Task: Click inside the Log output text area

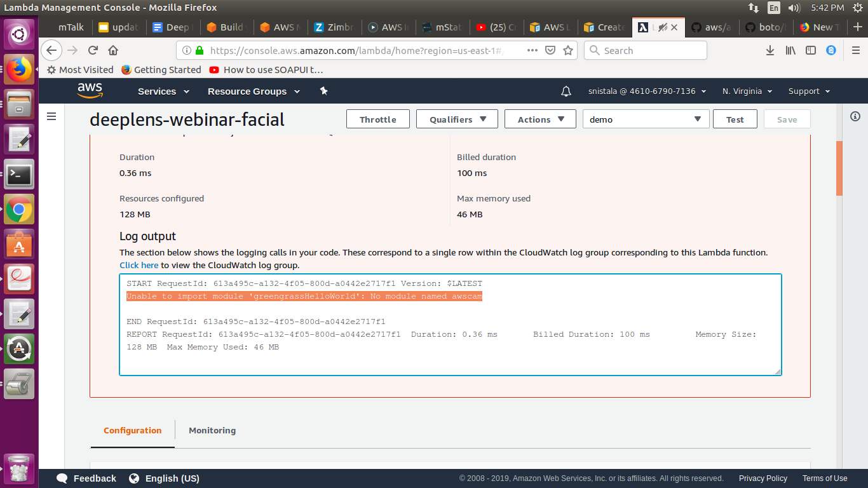Action: pos(451,325)
